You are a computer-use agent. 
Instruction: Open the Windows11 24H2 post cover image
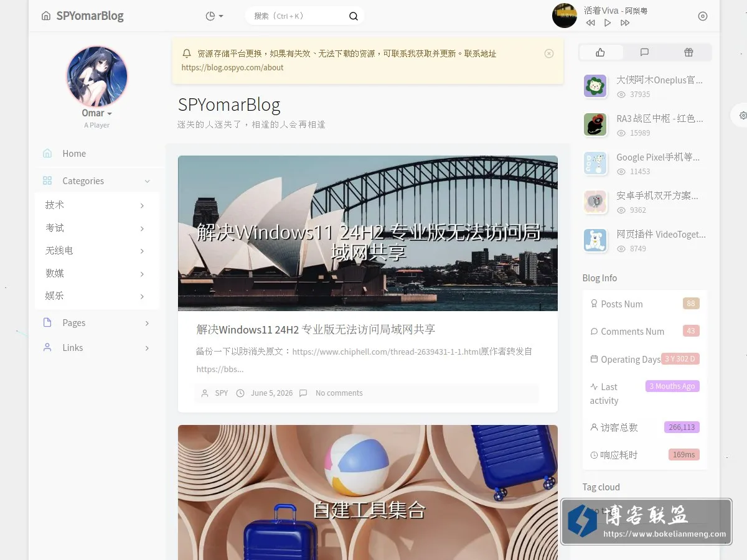pos(368,233)
